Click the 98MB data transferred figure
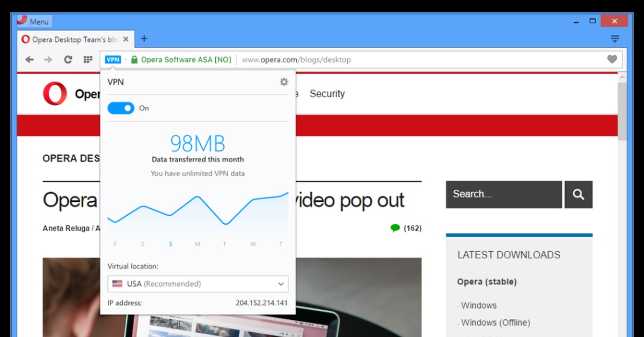 click(x=197, y=143)
